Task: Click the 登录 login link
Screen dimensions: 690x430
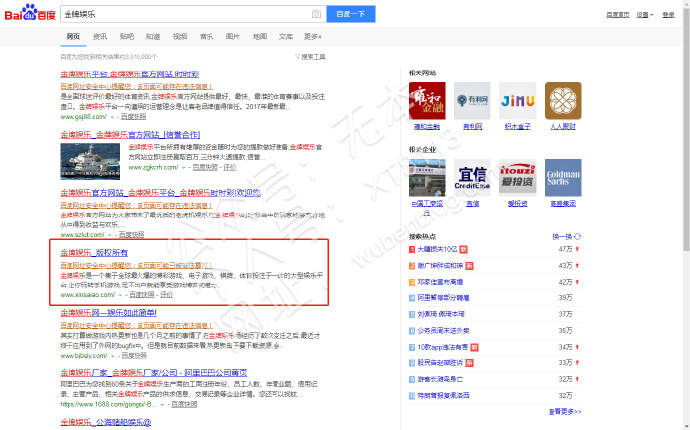Action: pyautogui.click(x=668, y=15)
